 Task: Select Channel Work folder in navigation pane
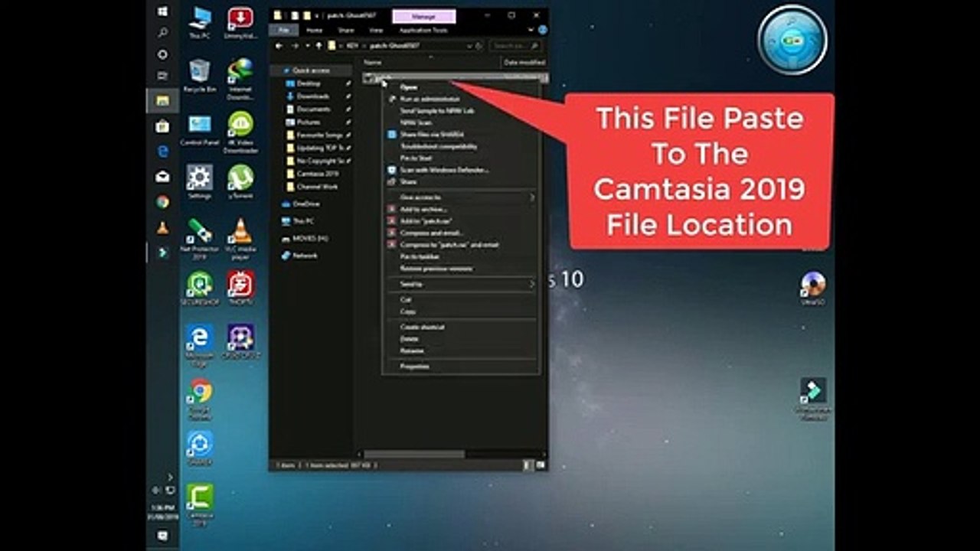point(317,187)
